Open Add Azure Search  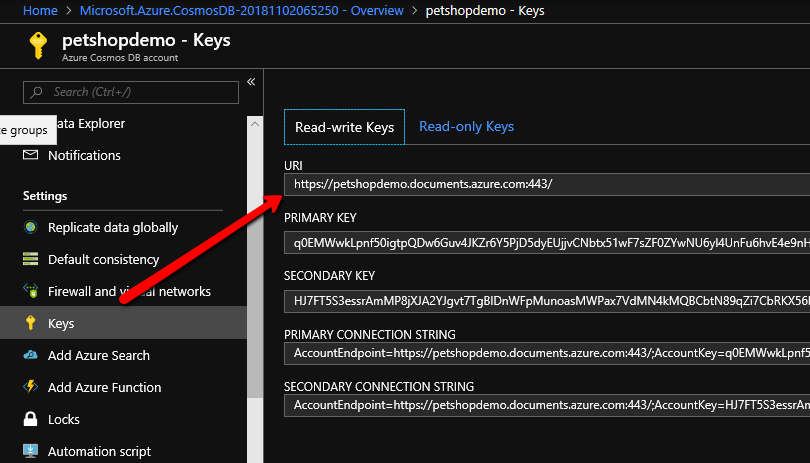[99, 356]
